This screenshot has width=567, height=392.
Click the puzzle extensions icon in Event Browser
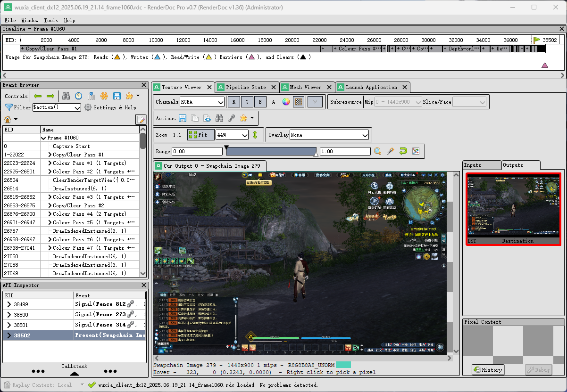point(129,96)
